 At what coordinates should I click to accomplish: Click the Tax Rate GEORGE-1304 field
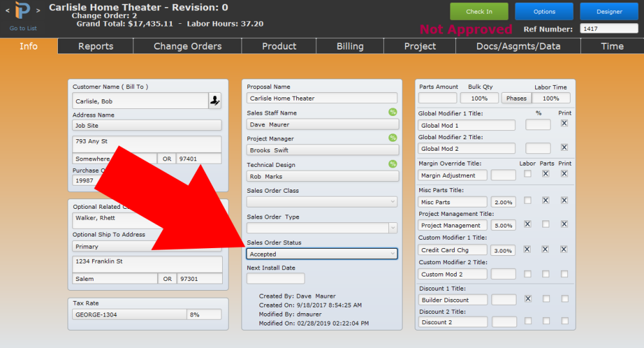pos(129,314)
